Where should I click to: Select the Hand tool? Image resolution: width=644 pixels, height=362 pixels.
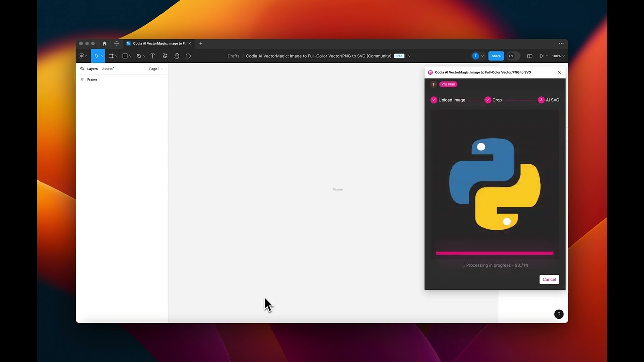176,56
